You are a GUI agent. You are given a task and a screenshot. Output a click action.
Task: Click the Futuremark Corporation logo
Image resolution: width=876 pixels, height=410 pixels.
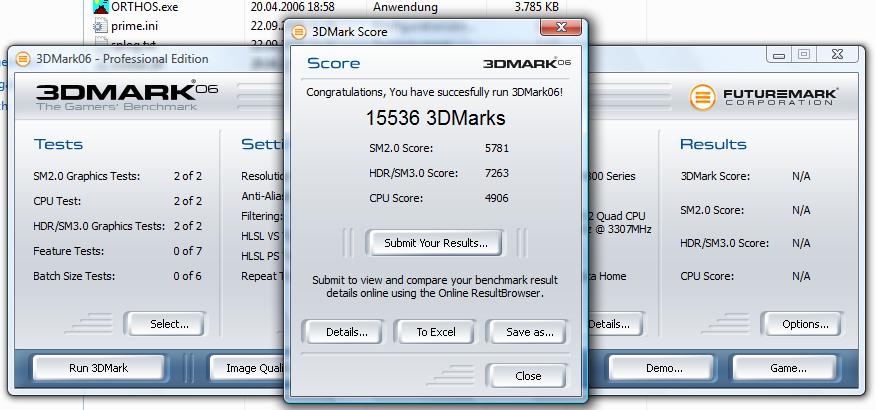[x=764, y=97]
